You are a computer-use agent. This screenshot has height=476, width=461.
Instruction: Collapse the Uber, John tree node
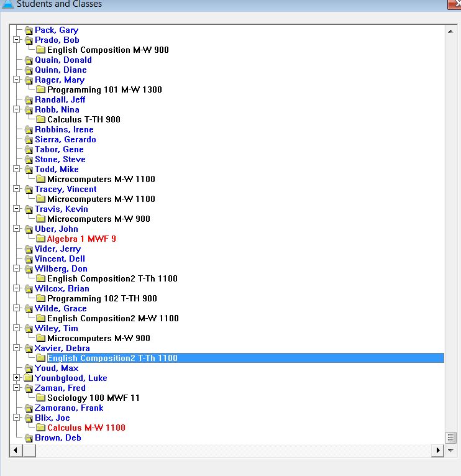[x=17, y=229]
